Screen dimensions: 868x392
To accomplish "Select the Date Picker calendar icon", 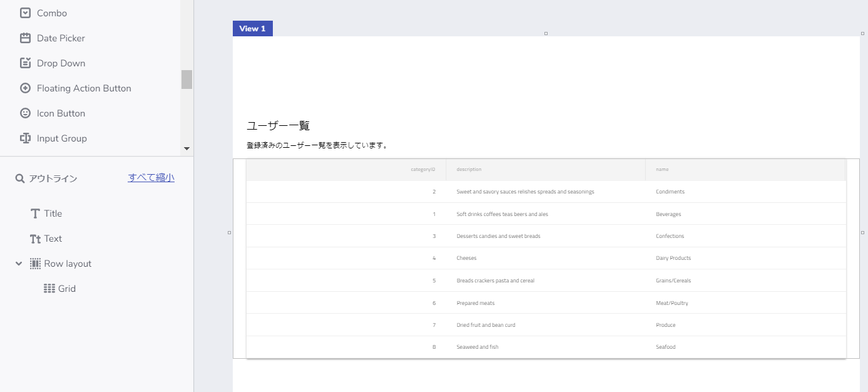I will [26, 38].
